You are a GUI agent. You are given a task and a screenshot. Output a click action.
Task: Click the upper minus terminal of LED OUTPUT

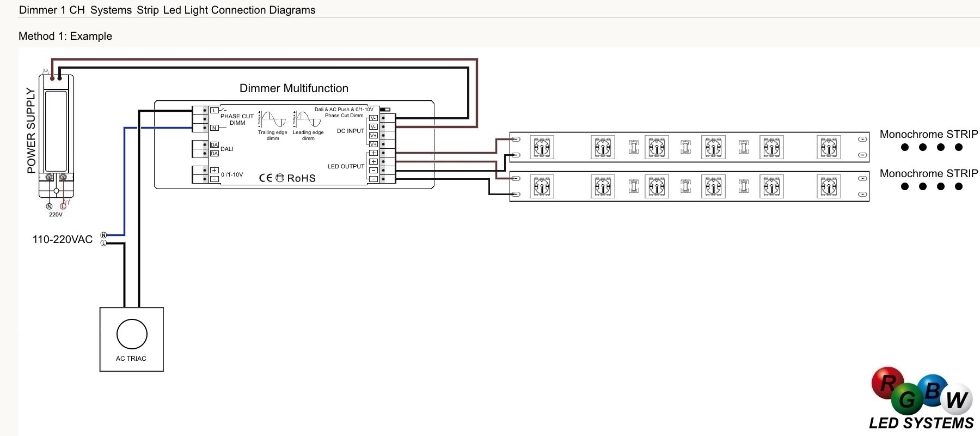373,170
